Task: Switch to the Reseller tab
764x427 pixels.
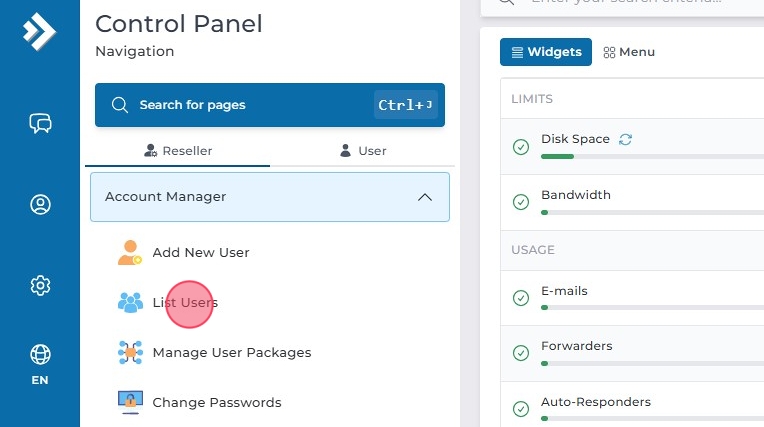Action: pyautogui.click(x=178, y=151)
